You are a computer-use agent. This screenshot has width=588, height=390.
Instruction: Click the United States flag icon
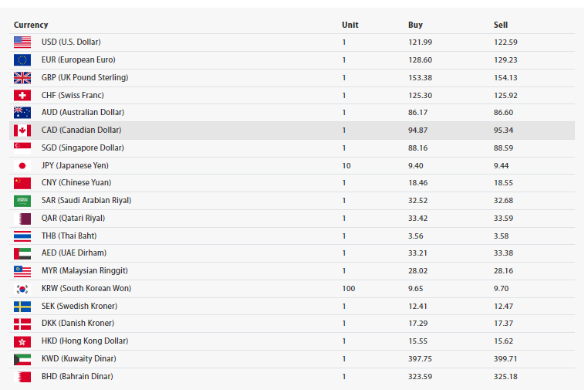tap(22, 42)
